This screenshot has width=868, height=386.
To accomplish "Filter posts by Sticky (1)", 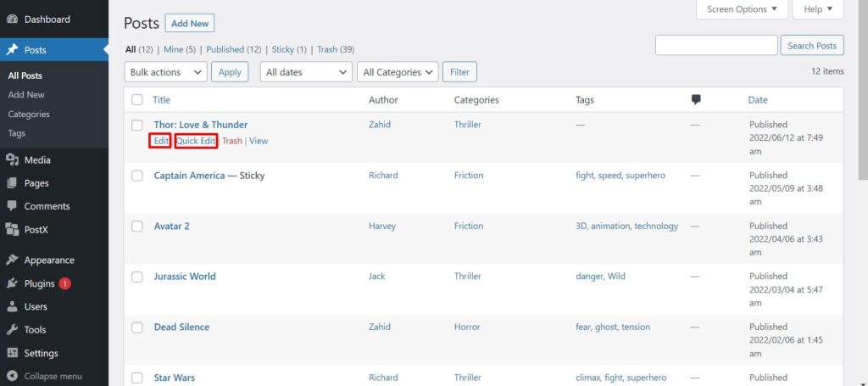I will (289, 50).
